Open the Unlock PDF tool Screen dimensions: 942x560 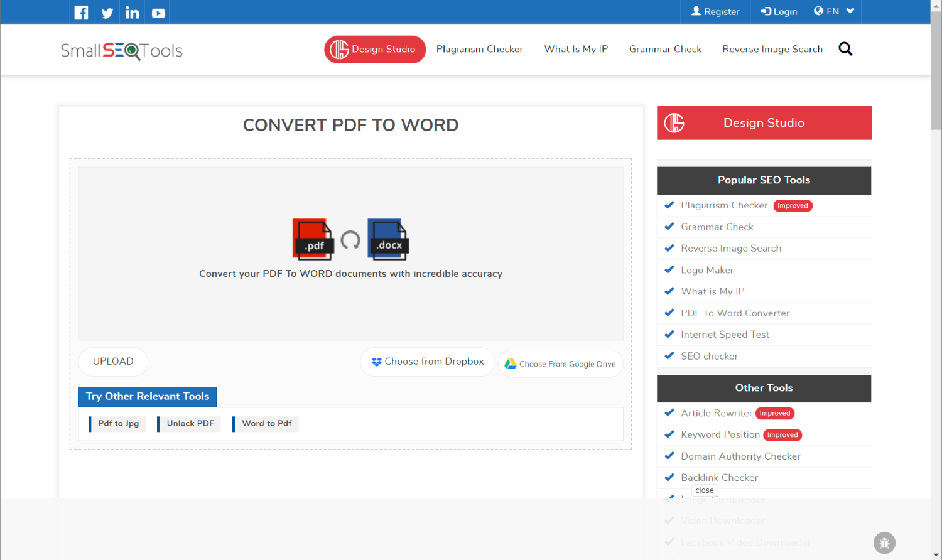(189, 424)
